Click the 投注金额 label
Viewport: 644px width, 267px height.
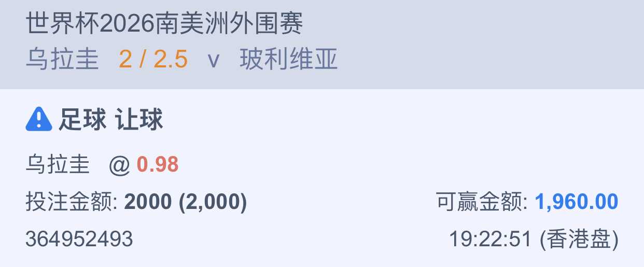click(72, 202)
